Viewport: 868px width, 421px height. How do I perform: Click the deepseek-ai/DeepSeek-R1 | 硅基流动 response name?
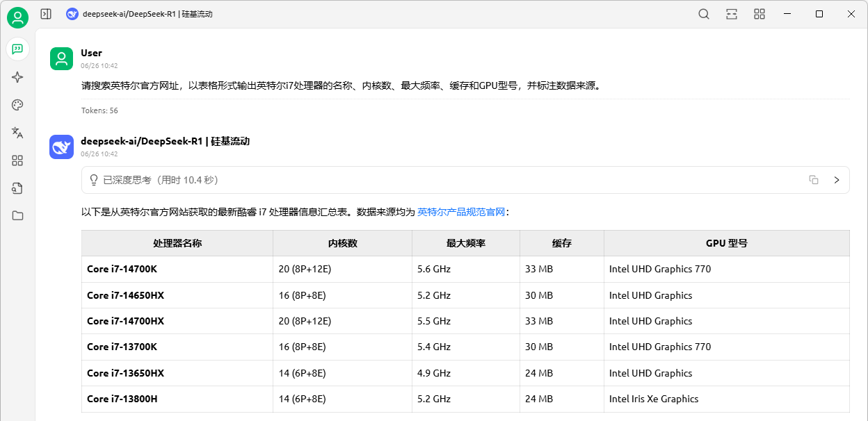click(165, 141)
